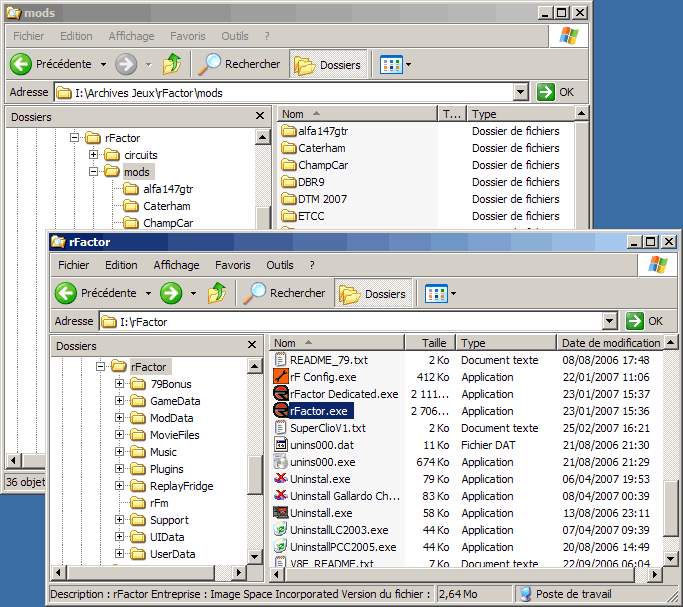Close the Dossiers pane in rFactor window
This screenshot has height=607, width=683.
pyautogui.click(x=252, y=344)
